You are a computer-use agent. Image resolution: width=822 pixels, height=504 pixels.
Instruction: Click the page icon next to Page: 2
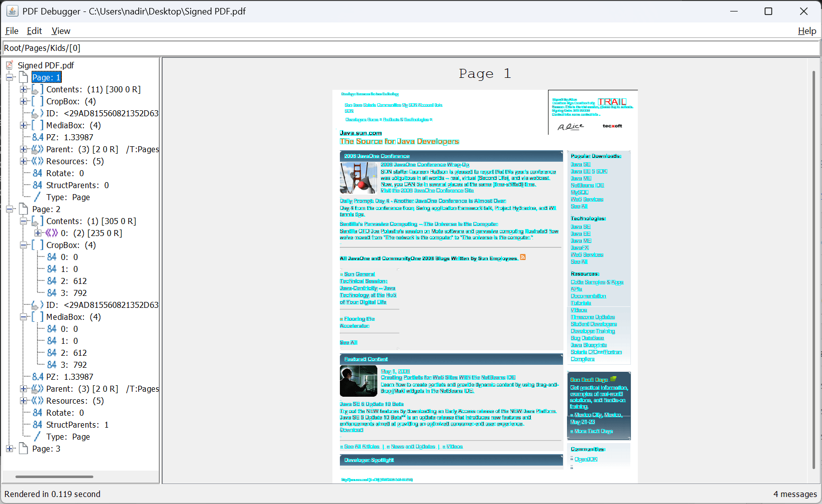click(23, 209)
